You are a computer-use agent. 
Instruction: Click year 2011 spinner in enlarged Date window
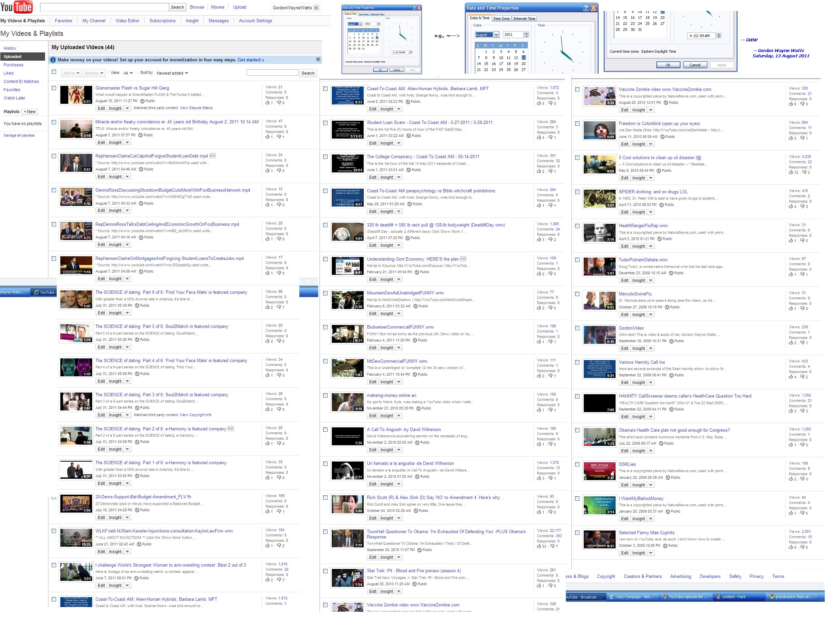[x=526, y=35]
